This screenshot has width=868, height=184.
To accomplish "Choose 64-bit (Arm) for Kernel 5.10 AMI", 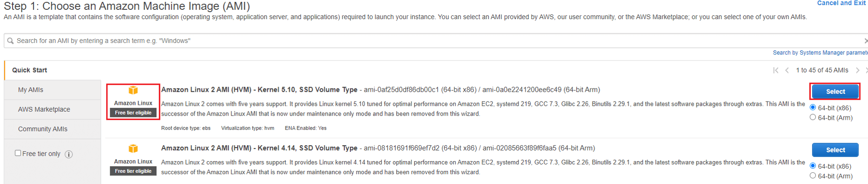I will click(813, 117).
